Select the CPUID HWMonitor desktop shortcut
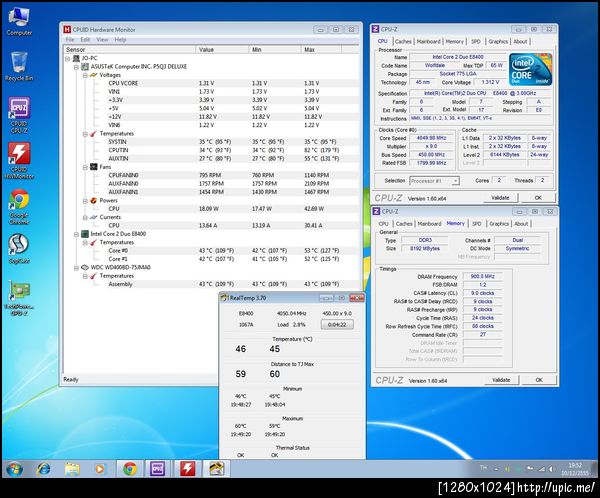The height and width of the screenshot is (498, 600). pos(19,160)
